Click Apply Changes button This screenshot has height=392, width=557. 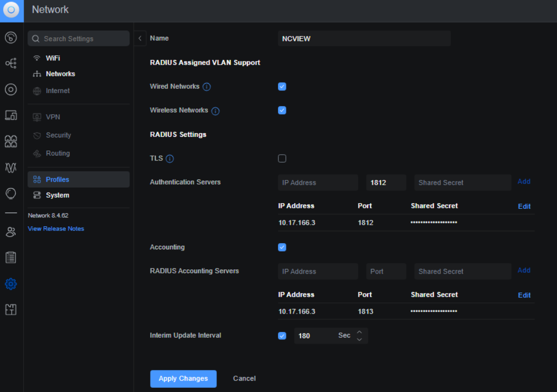tap(183, 379)
